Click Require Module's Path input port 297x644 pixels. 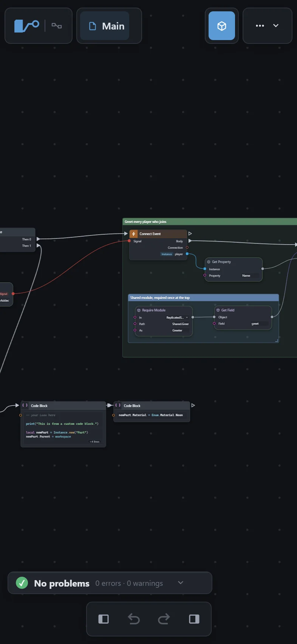[135, 324]
